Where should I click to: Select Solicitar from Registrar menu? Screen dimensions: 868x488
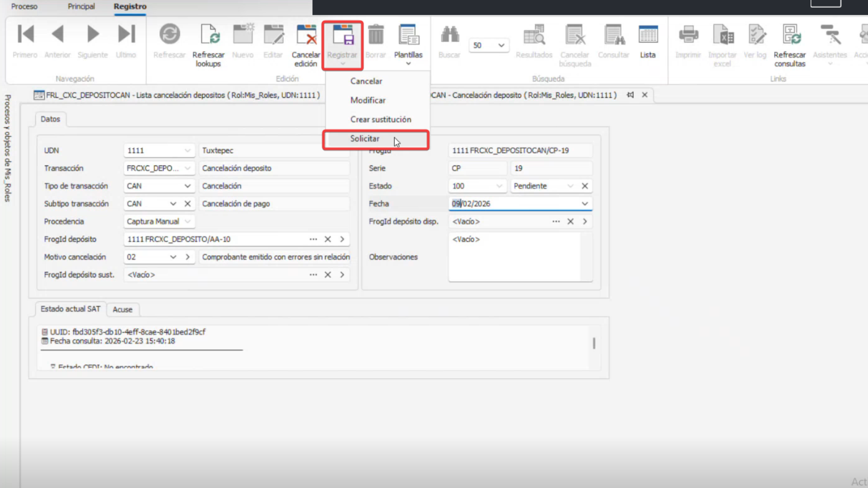point(365,139)
